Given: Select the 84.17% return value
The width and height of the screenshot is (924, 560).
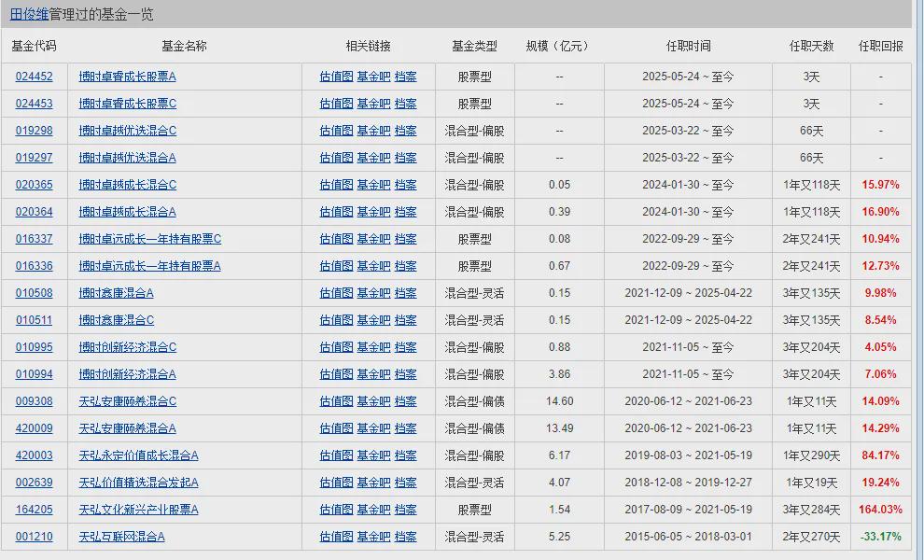Looking at the screenshot, I should pos(880,455).
